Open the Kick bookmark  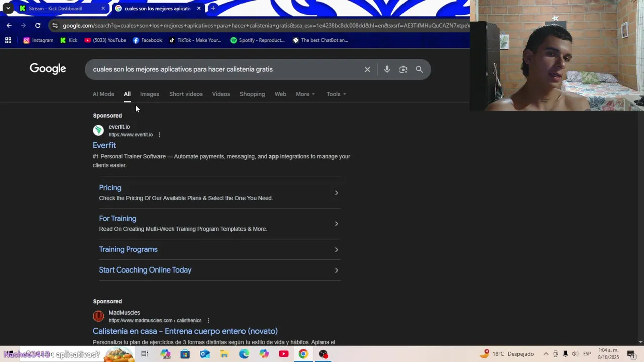[69, 40]
